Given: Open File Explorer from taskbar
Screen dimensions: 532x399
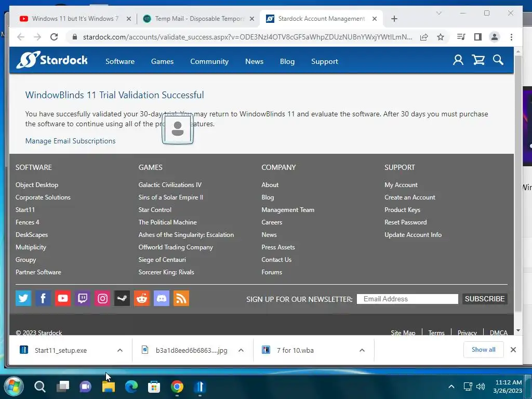Looking at the screenshot, I should 109,387.
